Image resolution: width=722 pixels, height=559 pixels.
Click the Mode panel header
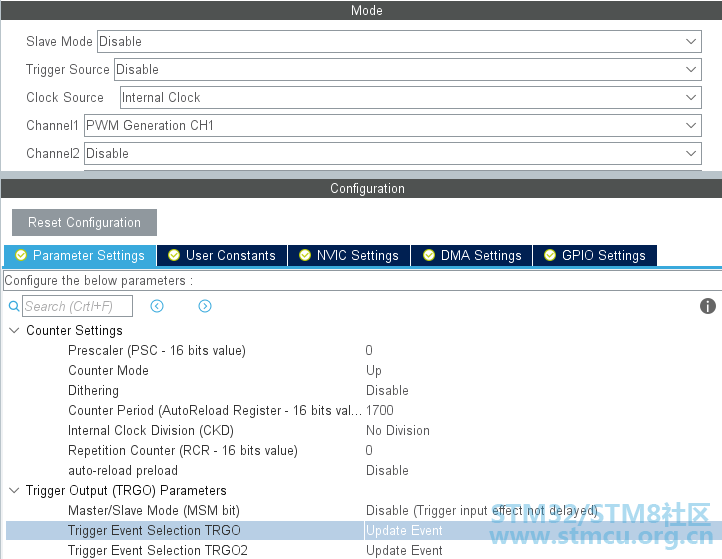361,10
